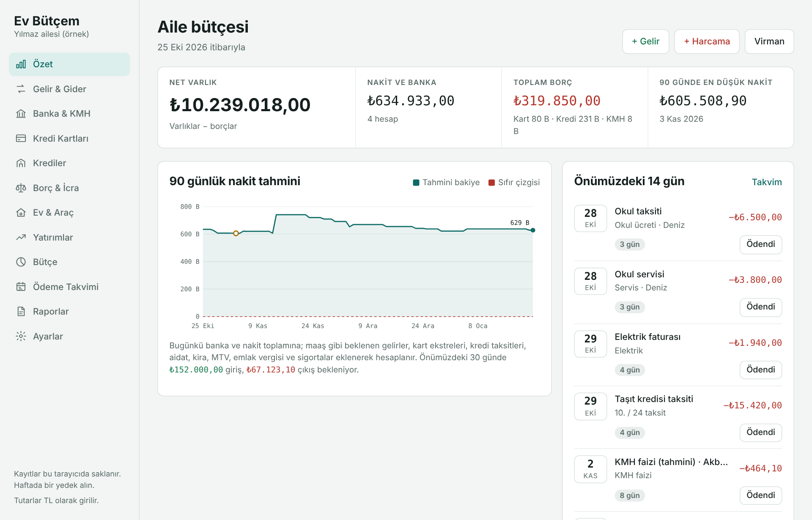Add expense with + Harcama button
The height and width of the screenshot is (520, 812).
[707, 41]
